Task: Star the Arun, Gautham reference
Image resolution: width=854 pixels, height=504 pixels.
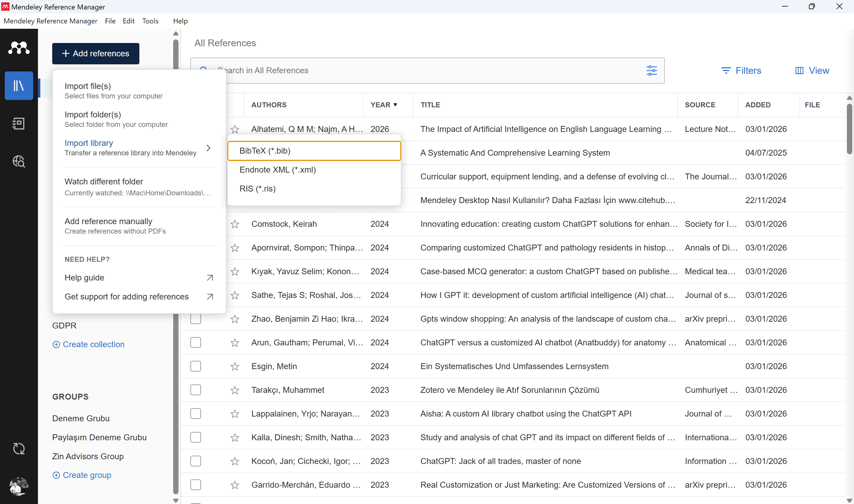Action: point(235,343)
